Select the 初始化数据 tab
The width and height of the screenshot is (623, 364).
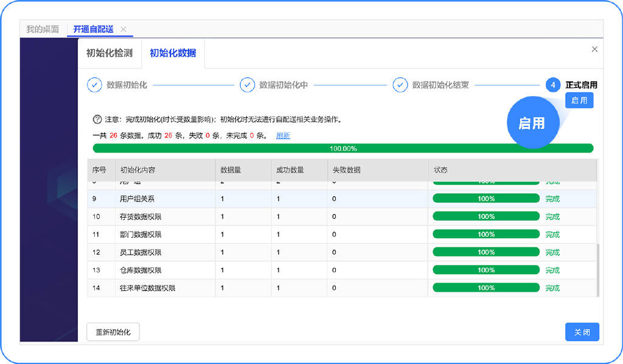click(173, 53)
